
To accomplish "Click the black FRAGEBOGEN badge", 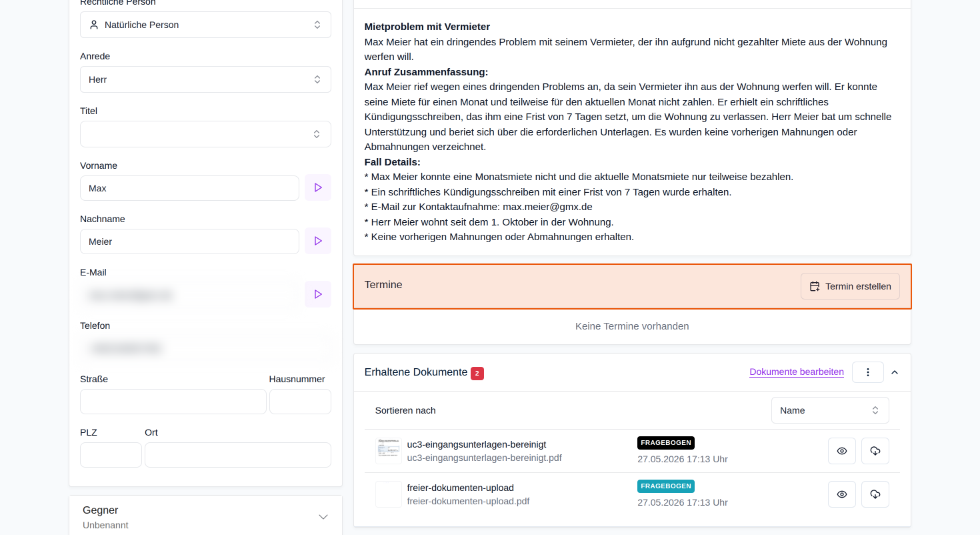I will [666, 443].
